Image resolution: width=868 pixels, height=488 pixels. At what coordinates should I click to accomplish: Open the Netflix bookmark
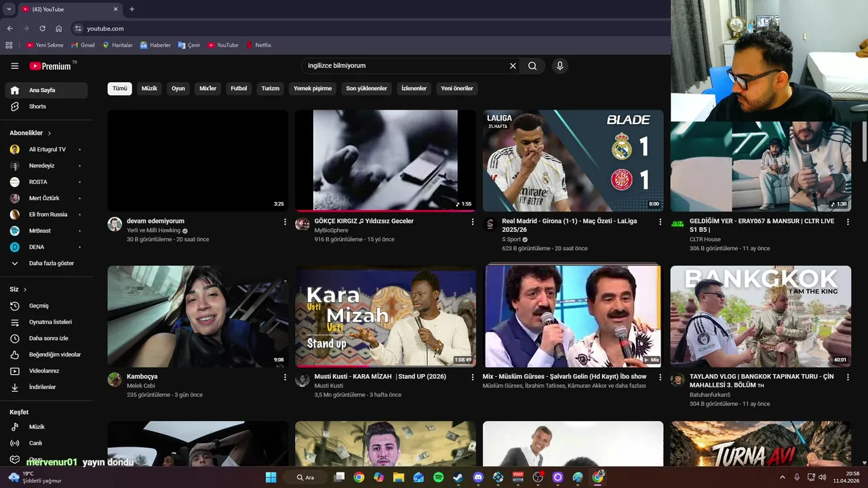click(x=258, y=45)
